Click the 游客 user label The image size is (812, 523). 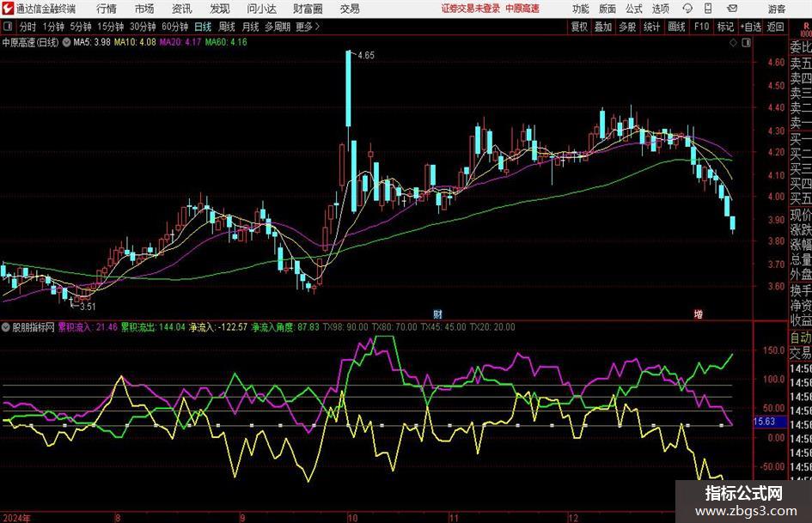[776, 9]
